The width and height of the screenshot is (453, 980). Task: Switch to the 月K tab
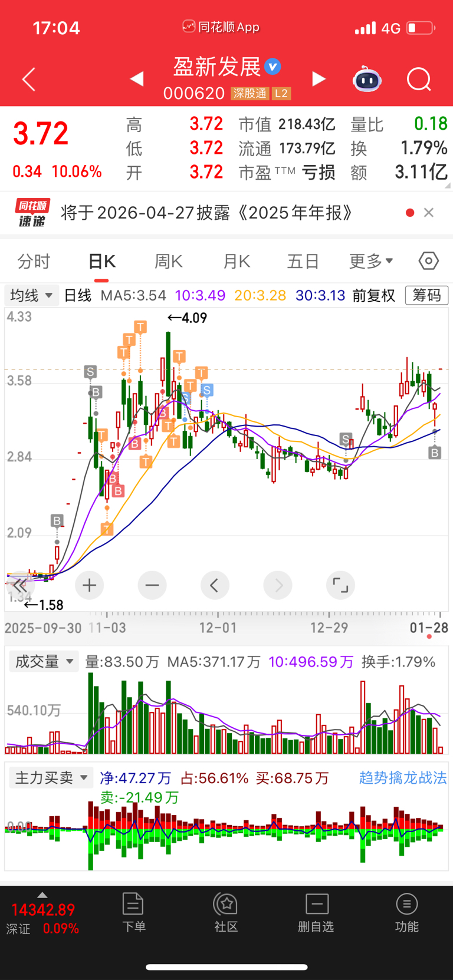pos(237,261)
